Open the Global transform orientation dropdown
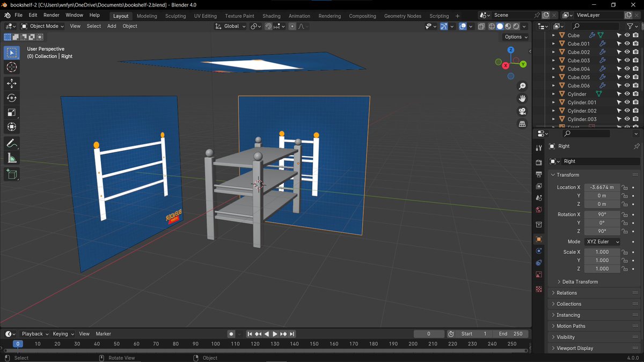Screen dimensions: 644x362 (231, 26)
